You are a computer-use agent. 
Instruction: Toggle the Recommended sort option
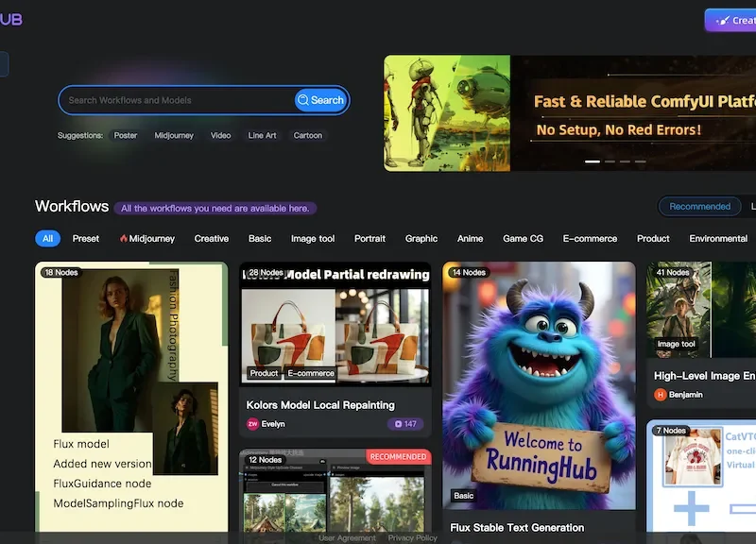click(x=699, y=206)
